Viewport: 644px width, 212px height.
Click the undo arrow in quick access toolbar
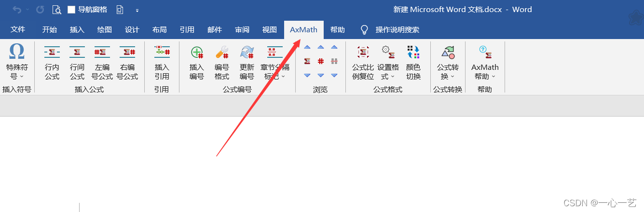pos(16,10)
